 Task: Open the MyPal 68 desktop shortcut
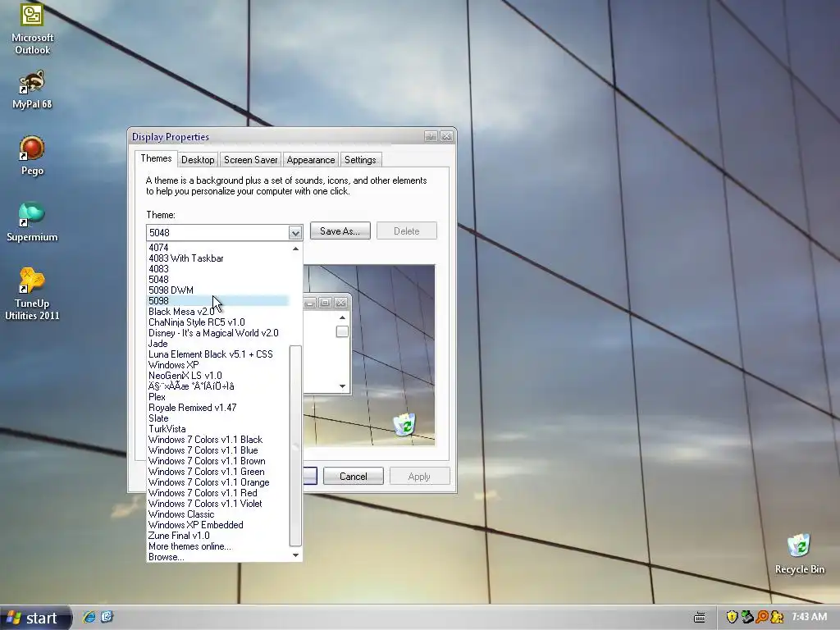32,89
